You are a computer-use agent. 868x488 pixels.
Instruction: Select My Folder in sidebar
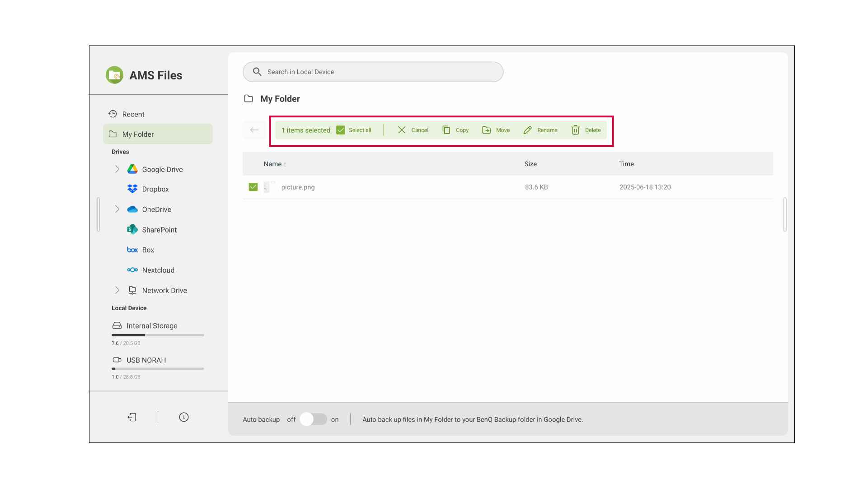[x=138, y=135]
